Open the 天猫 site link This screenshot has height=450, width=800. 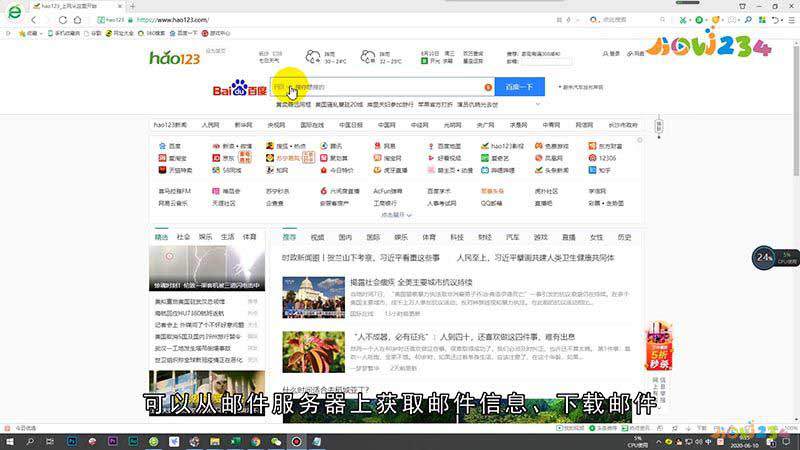[175, 170]
